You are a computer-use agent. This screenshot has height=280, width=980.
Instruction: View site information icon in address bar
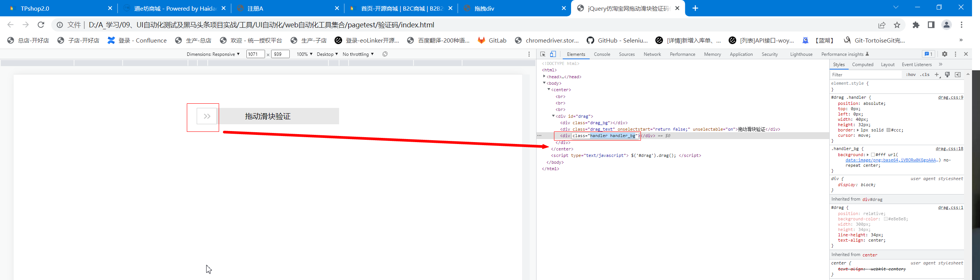tap(60, 25)
